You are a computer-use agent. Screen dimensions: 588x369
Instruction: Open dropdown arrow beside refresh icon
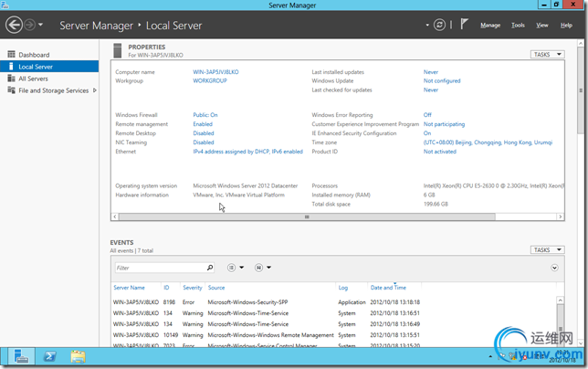pos(427,26)
